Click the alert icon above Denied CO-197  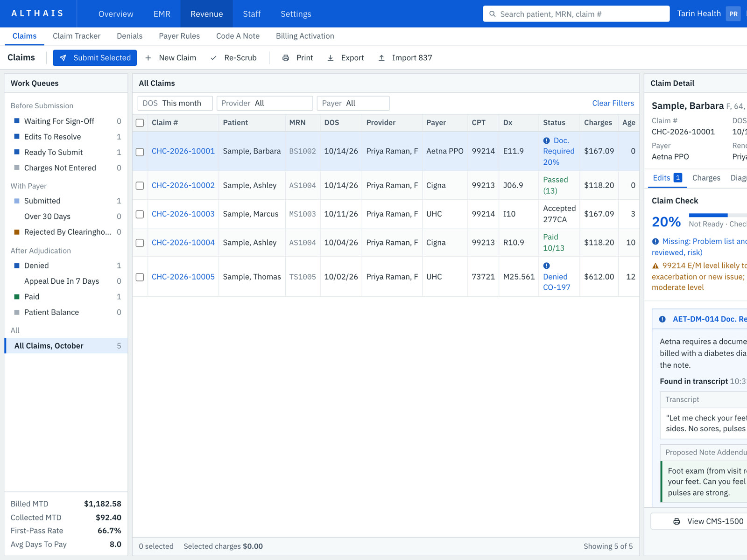(546, 266)
